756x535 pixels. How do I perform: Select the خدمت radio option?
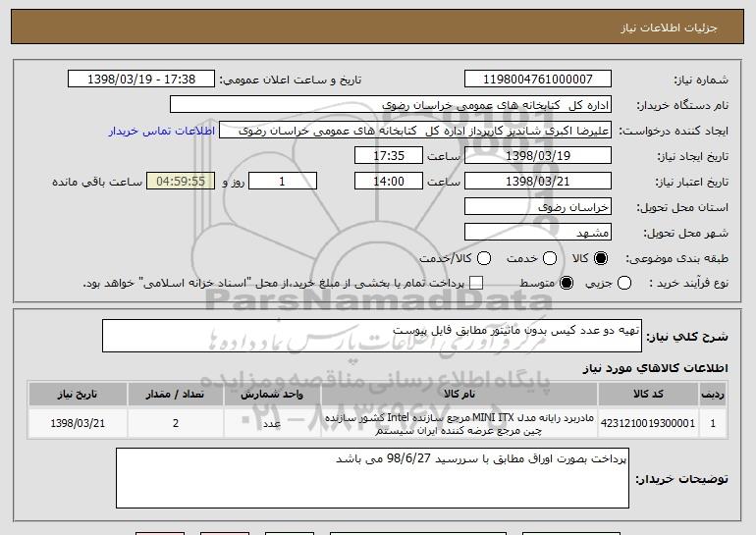549,258
